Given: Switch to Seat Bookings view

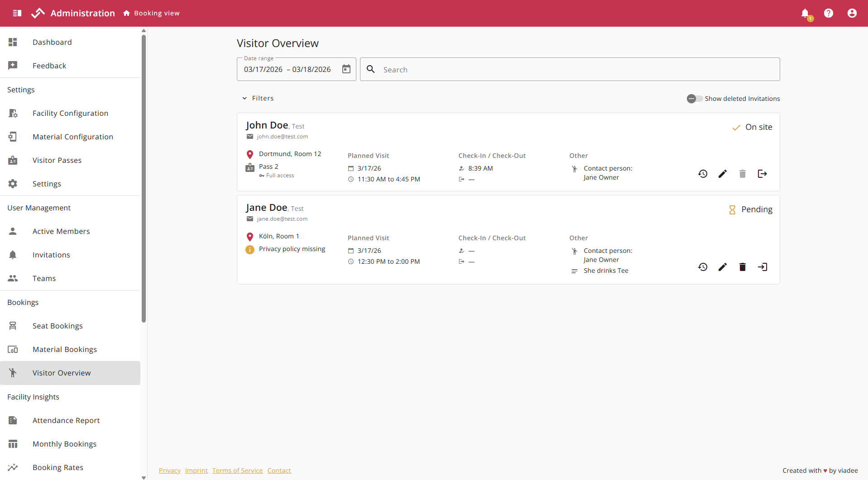Looking at the screenshot, I should coord(58,326).
